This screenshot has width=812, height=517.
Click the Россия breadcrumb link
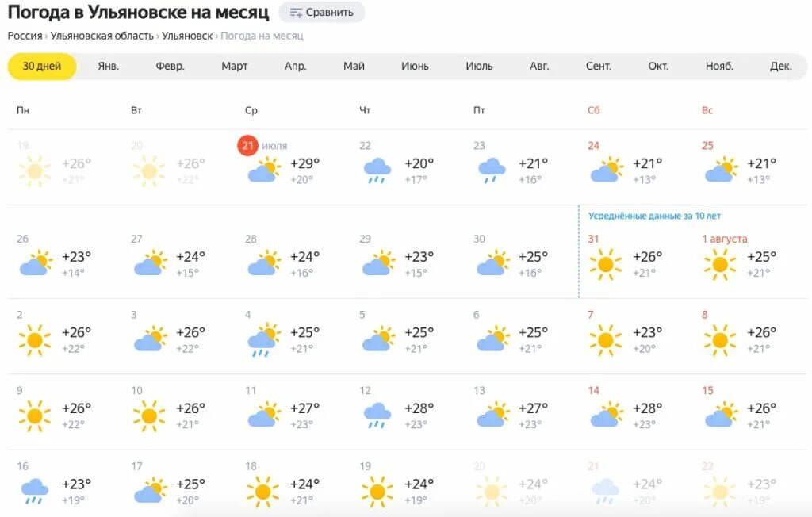(x=25, y=36)
